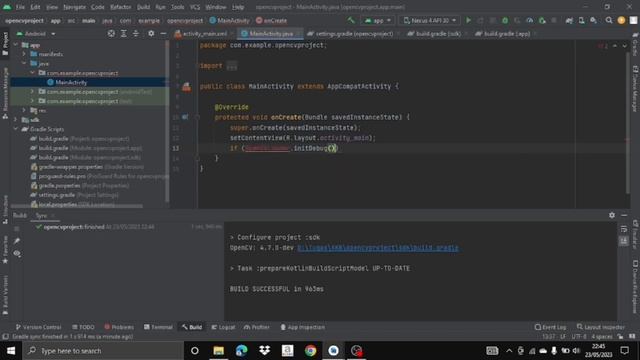Image resolution: width=640 pixels, height=360 pixels.
Task: Click the Profile app icon in toolbar
Action: click(x=529, y=20)
